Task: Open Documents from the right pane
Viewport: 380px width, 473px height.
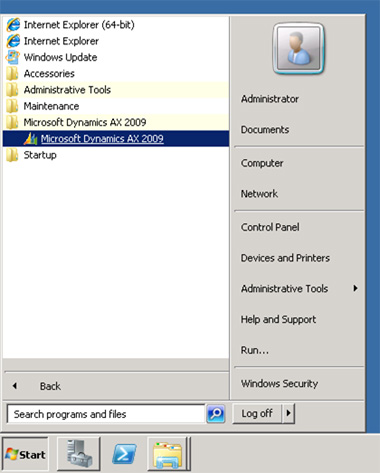Action: click(x=265, y=130)
